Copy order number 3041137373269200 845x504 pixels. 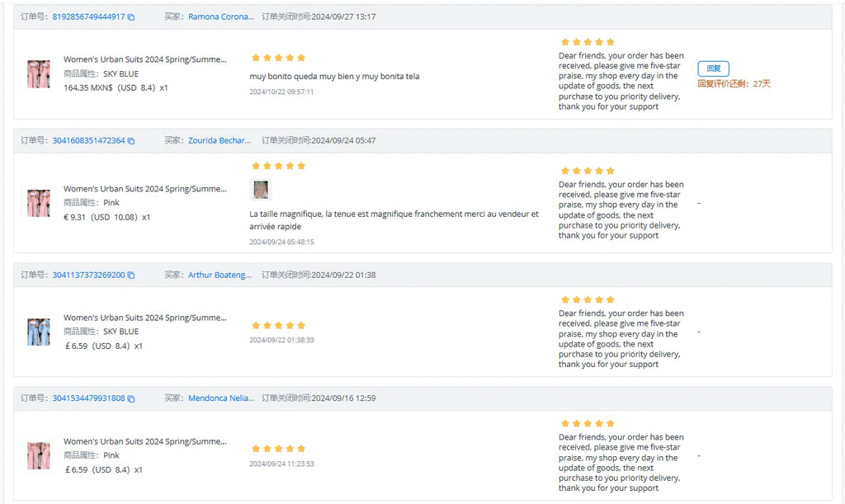[131, 276]
